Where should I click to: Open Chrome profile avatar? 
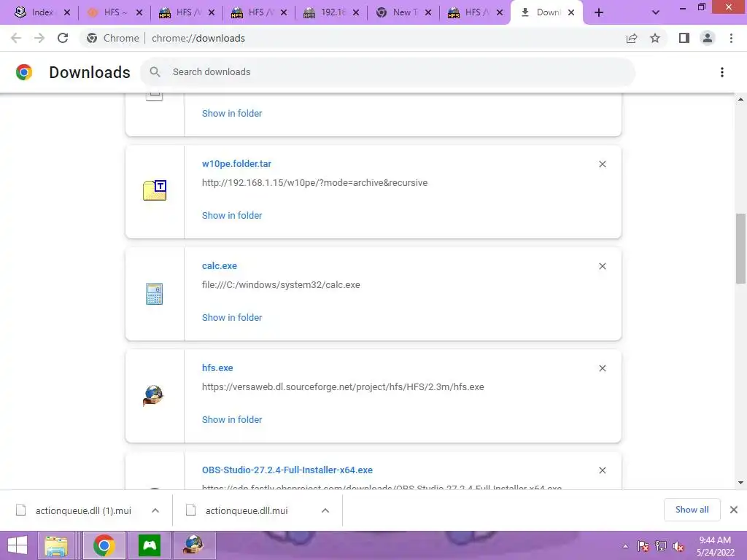coord(708,38)
